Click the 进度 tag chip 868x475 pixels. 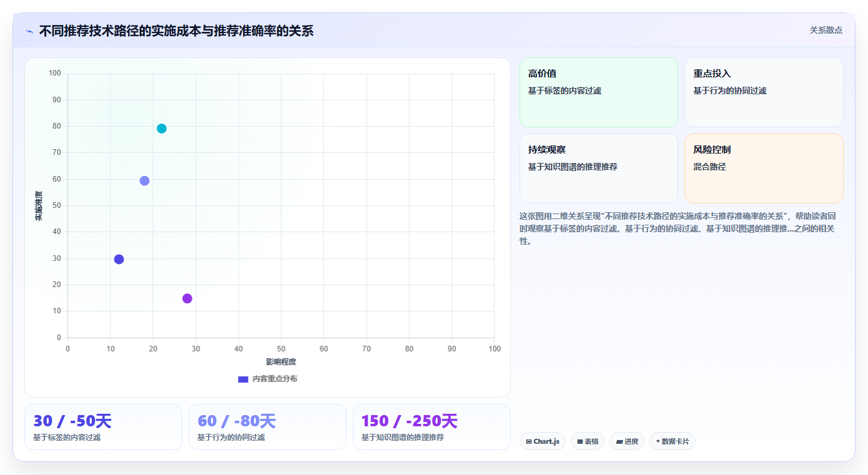pos(627,441)
